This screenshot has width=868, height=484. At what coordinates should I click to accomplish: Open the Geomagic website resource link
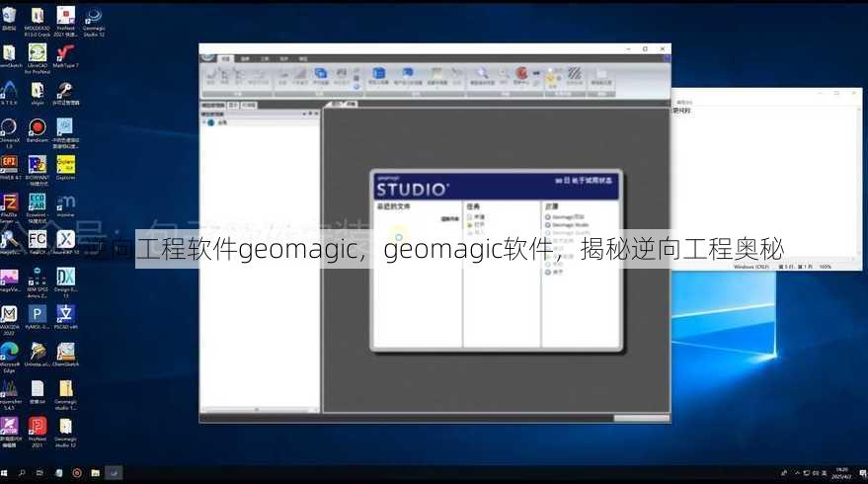point(565,217)
